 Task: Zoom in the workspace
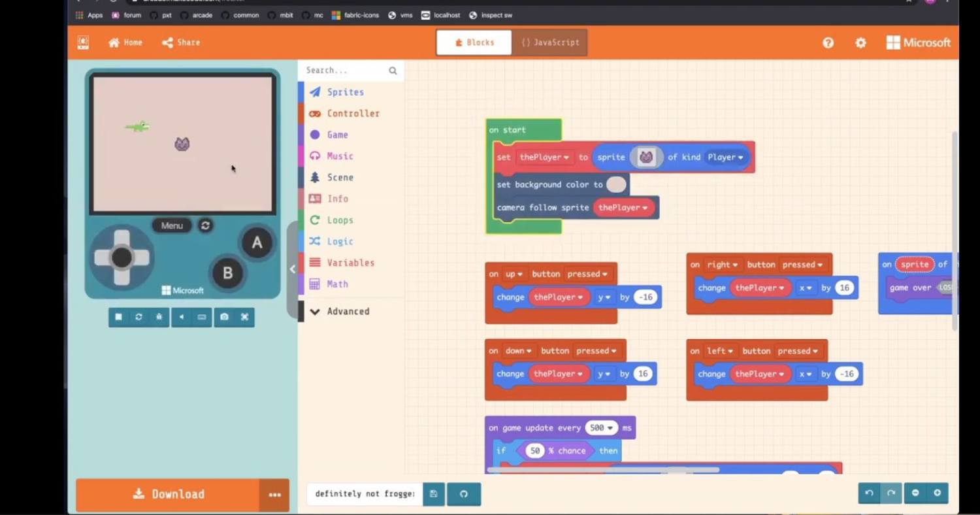[937, 493]
